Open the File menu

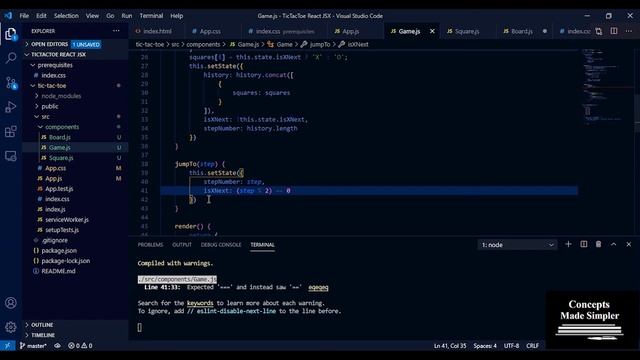click(x=24, y=16)
